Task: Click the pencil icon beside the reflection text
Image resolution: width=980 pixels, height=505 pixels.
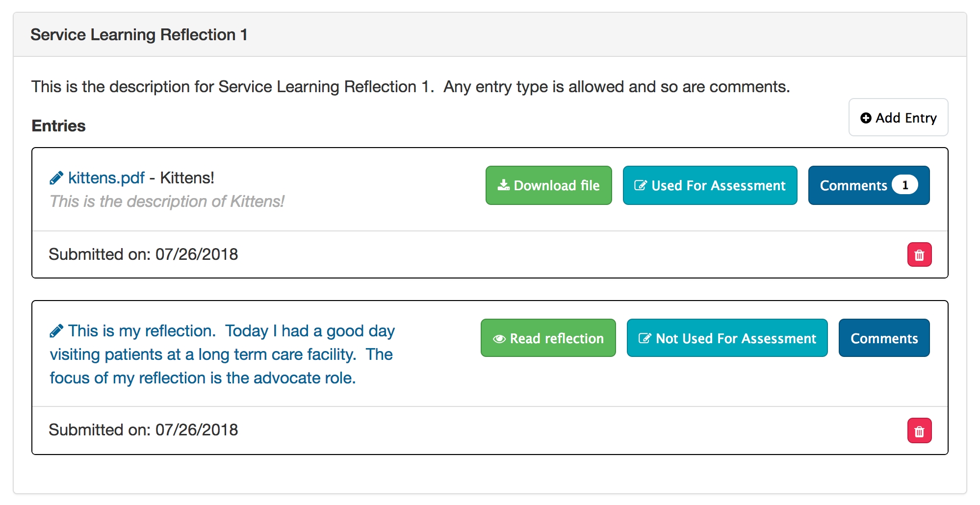Action: tap(56, 331)
